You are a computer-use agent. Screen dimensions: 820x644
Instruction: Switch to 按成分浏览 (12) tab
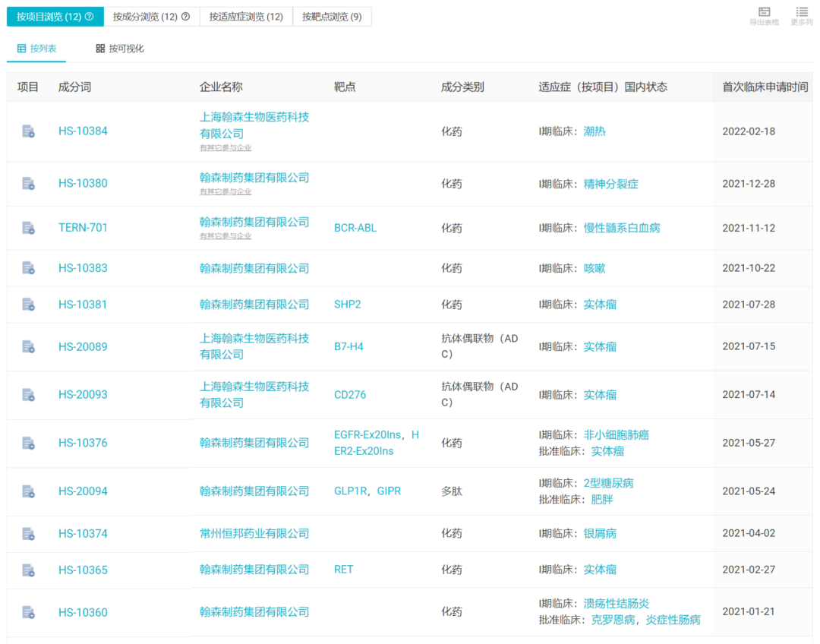click(152, 17)
